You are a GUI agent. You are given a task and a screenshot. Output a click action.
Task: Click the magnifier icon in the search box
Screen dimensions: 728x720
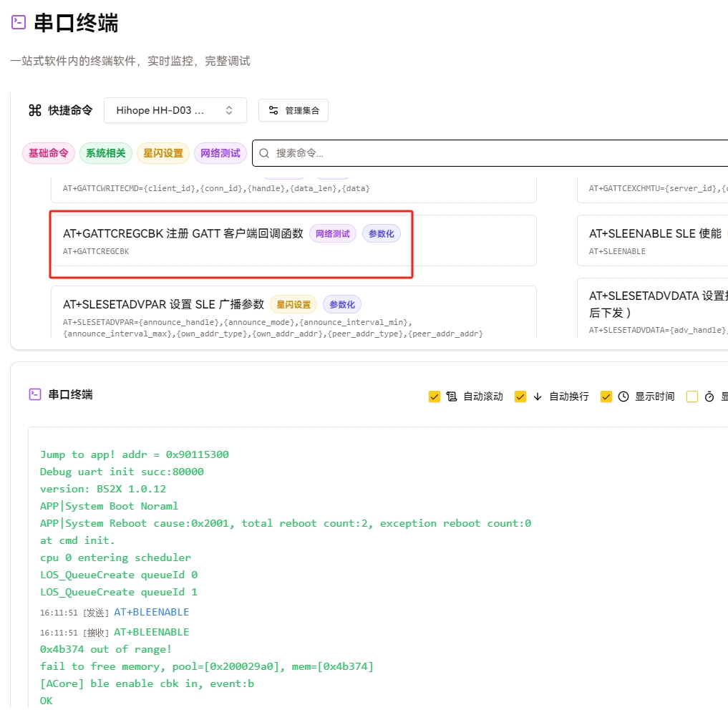(x=264, y=153)
